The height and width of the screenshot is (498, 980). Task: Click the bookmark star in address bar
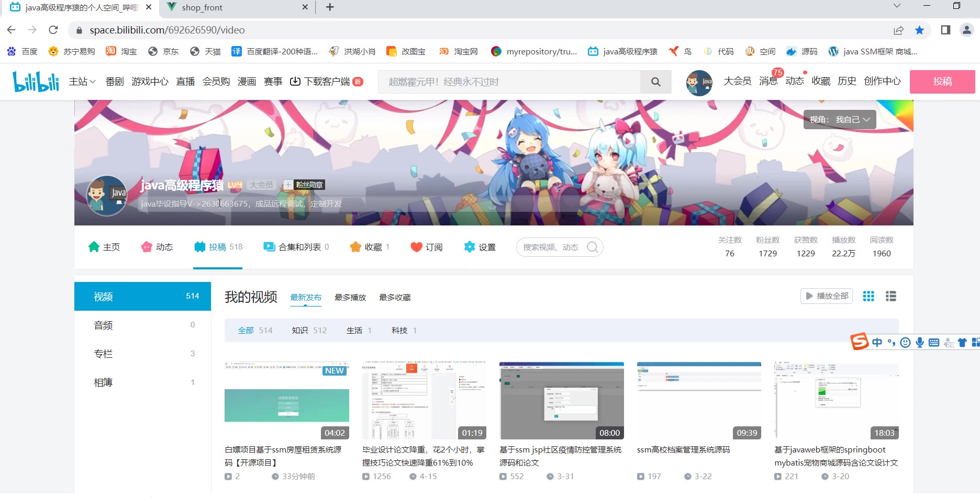[919, 30]
